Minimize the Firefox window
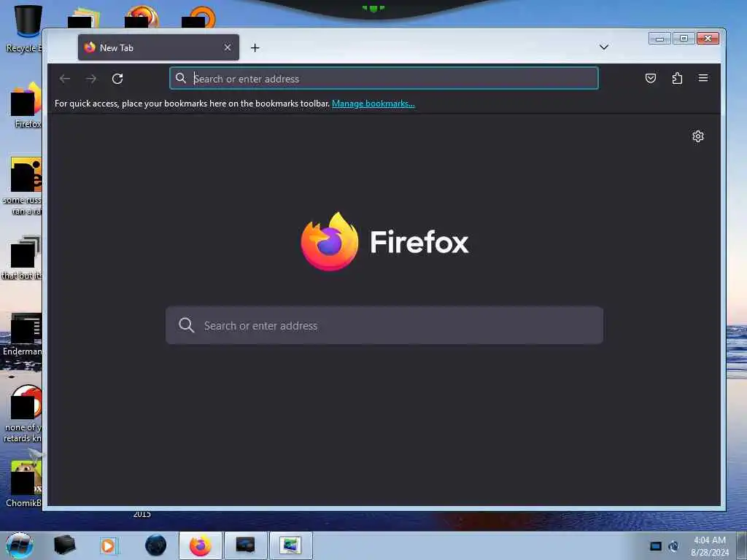The height and width of the screenshot is (560, 747). point(659,39)
